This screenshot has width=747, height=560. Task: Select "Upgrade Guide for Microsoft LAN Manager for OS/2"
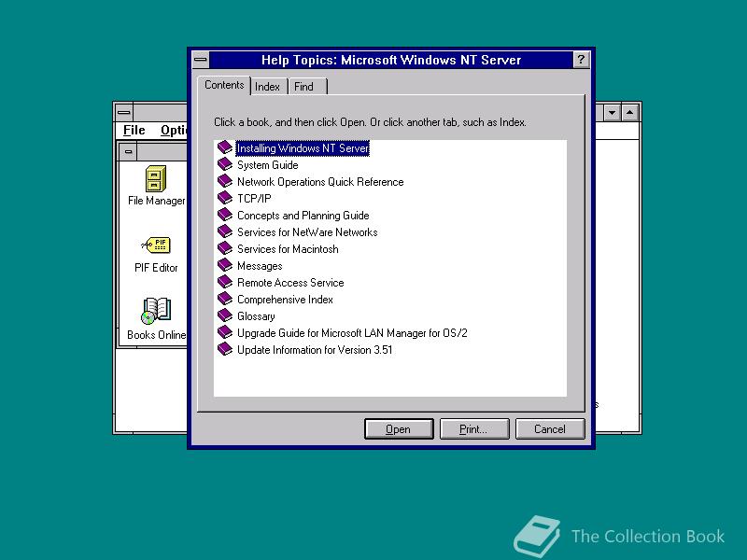[352, 333]
